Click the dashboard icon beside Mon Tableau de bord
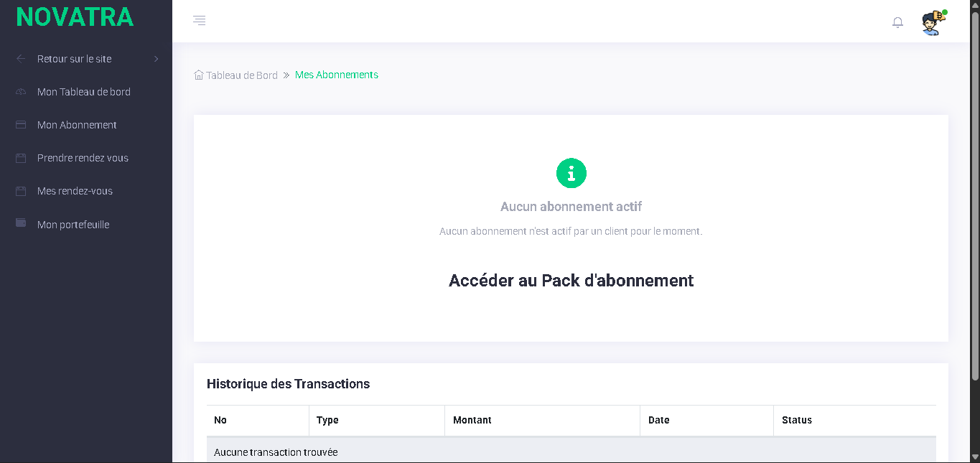980x463 pixels. click(21, 92)
